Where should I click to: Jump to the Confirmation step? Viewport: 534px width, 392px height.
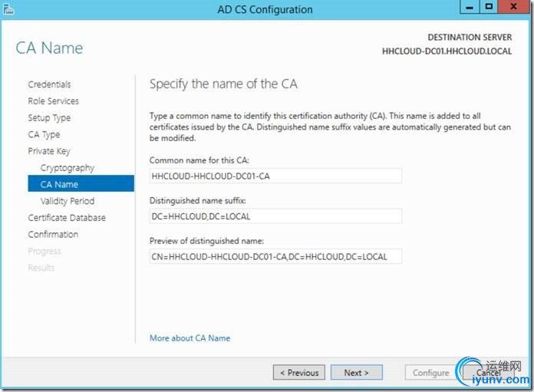(x=53, y=235)
